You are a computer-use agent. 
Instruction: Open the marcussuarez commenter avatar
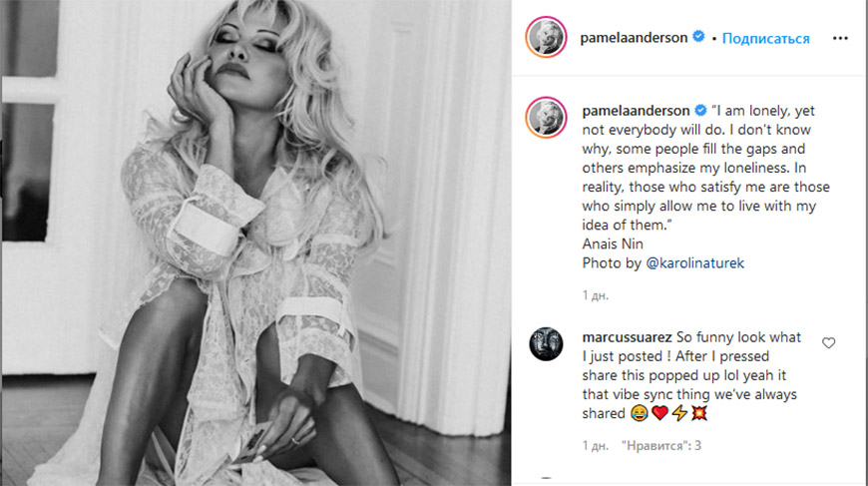coord(546,343)
